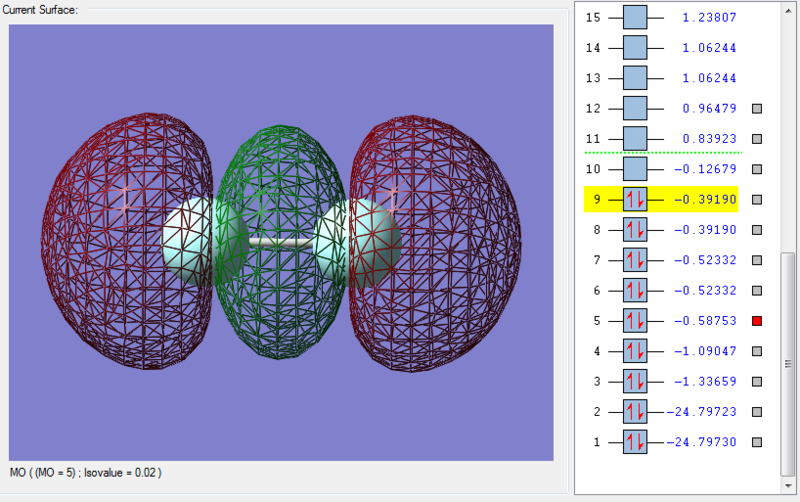The image size is (800, 502).
Task: Toggle surface marker for orbital 2
Action: tap(757, 412)
